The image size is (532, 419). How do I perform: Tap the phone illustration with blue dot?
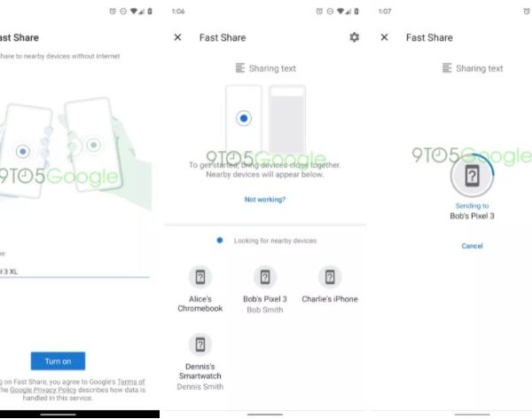tap(243, 118)
